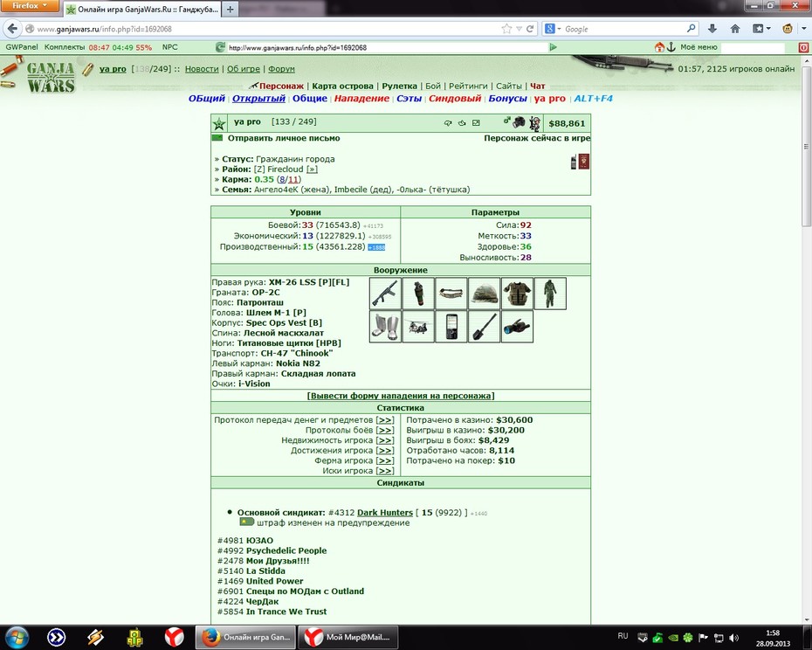This screenshot has width=812, height=650.
Task: Expand the player achievements arrow link
Action: (385, 451)
